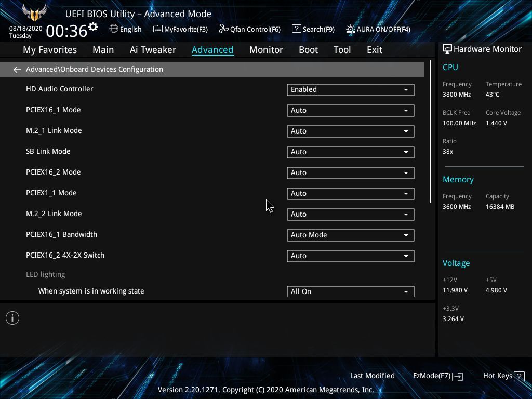Screen dimensions: 532x399
Task: Click the settings list scrollbar
Action: 430,131
